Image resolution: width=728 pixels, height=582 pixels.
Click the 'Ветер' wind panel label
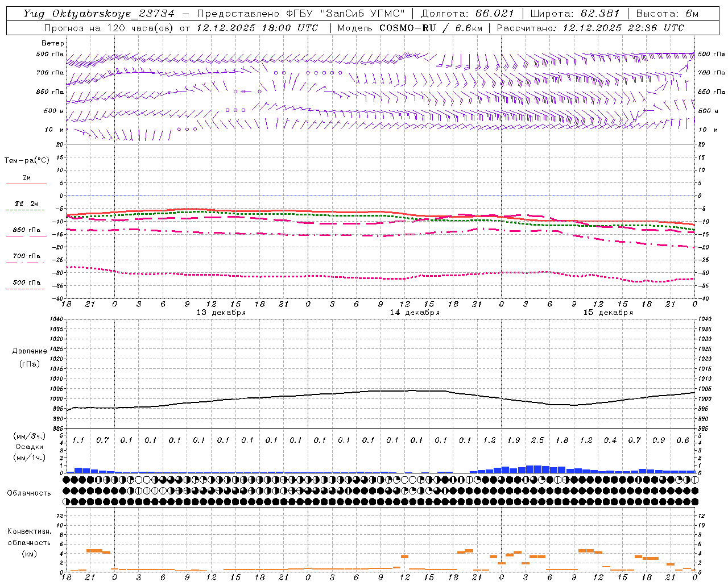pyautogui.click(x=53, y=43)
